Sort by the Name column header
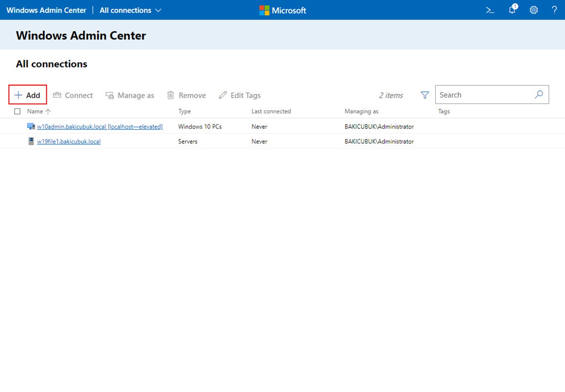Screen dimensions: 565x392 (x=39, y=111)
